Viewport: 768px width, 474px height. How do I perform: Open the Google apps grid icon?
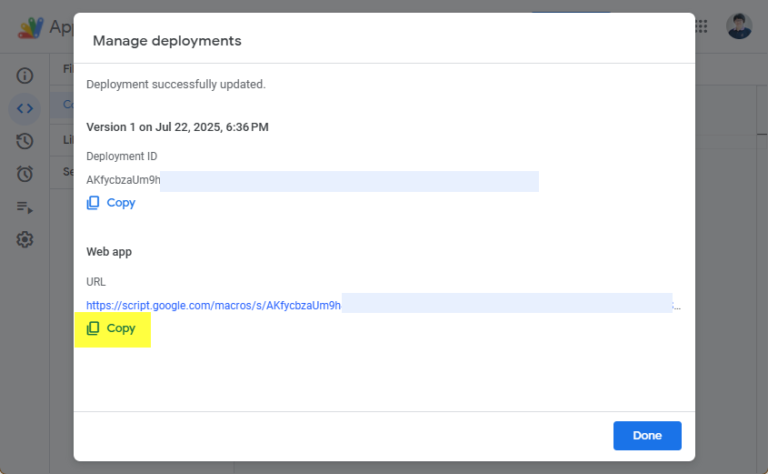click(701, 26)
